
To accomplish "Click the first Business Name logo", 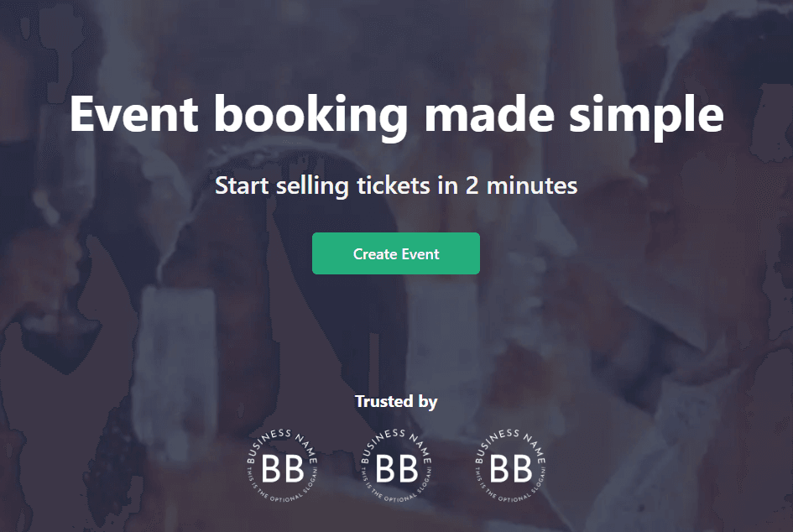I will (283, 465).
